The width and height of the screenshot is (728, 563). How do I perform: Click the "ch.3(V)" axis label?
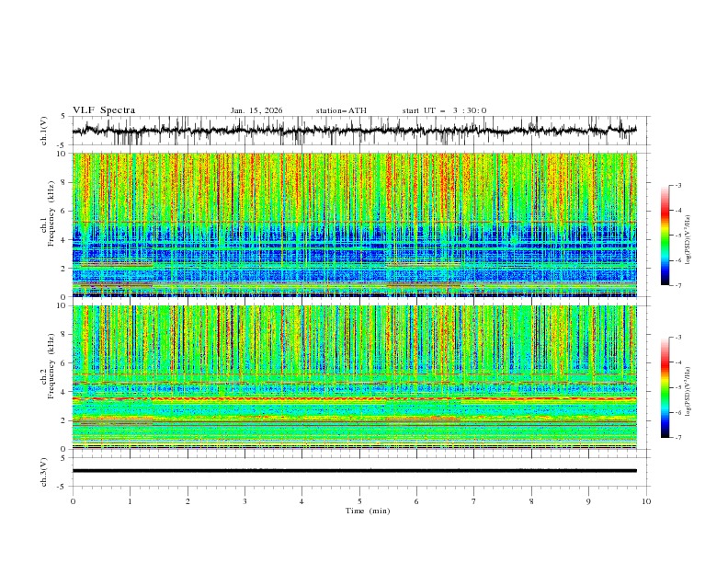[x=44, y=472]
